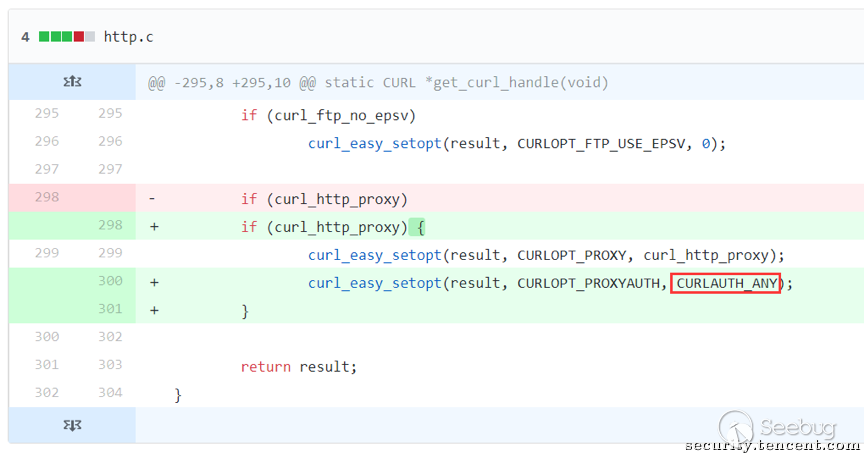This screenshot has width=864, height=456.
Task: Click the plus marker on line 300
Action: point(154,283)
